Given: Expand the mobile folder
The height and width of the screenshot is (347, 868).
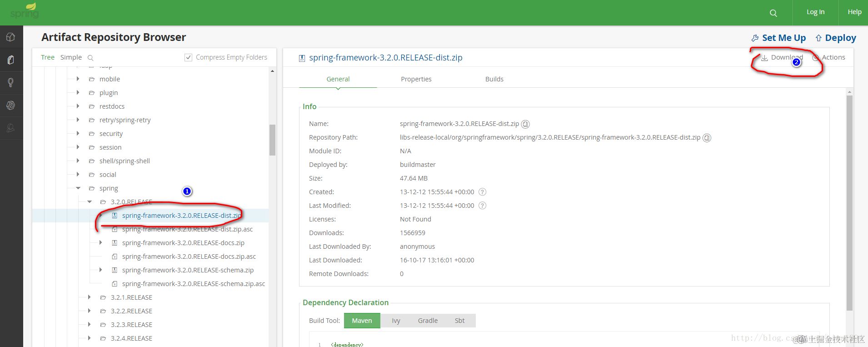Looking at the screenshot, I should tap(78, 79).
